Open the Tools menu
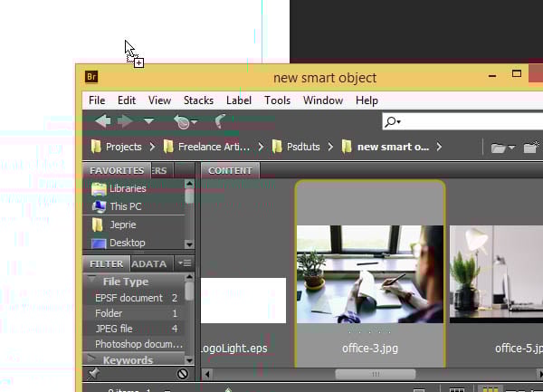This screenshot has width=543, height=392. click(x=278, y=100)
